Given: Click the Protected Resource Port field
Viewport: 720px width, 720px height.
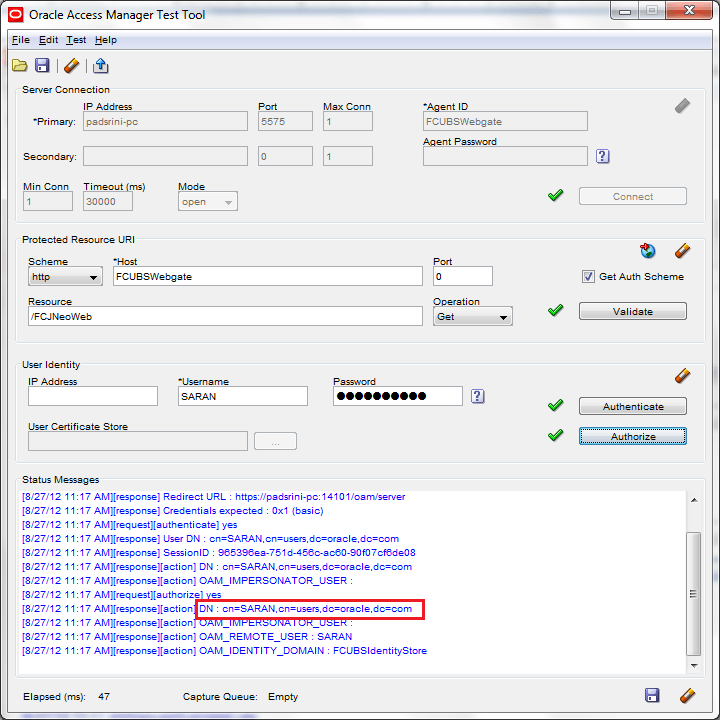Looking at the screenshot, I should point(463,276).
